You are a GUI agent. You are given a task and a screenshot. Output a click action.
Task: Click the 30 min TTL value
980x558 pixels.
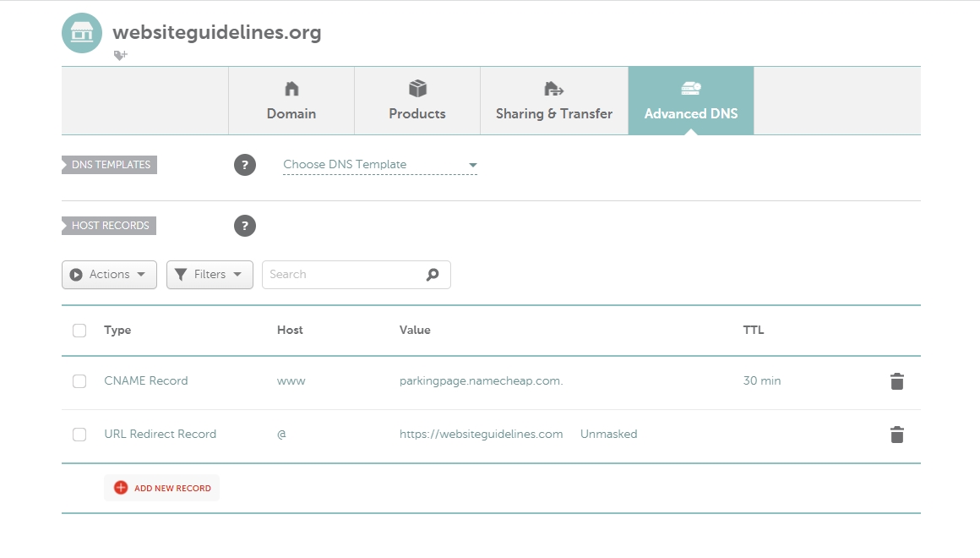click(761, 381)
